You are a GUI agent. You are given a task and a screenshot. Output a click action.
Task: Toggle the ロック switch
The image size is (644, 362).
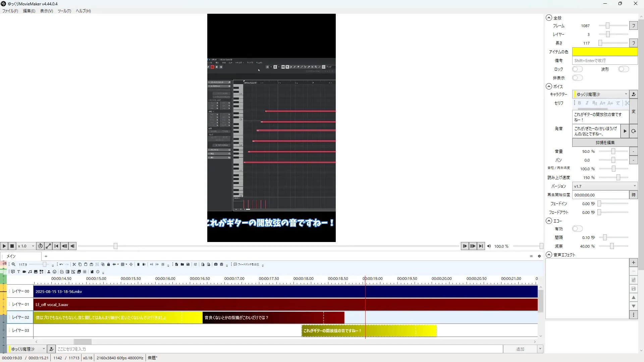coord(577,69)
